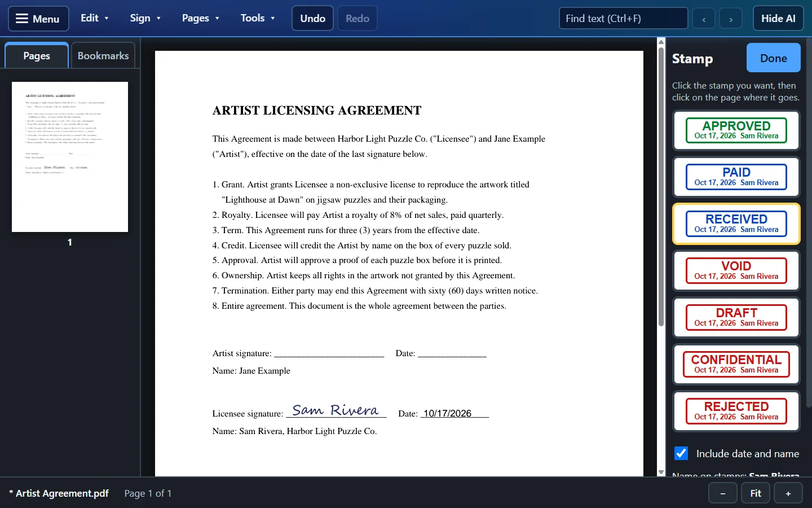
Task: Click the "2. Royalty" clause line
Action: (x=358, y=215)
